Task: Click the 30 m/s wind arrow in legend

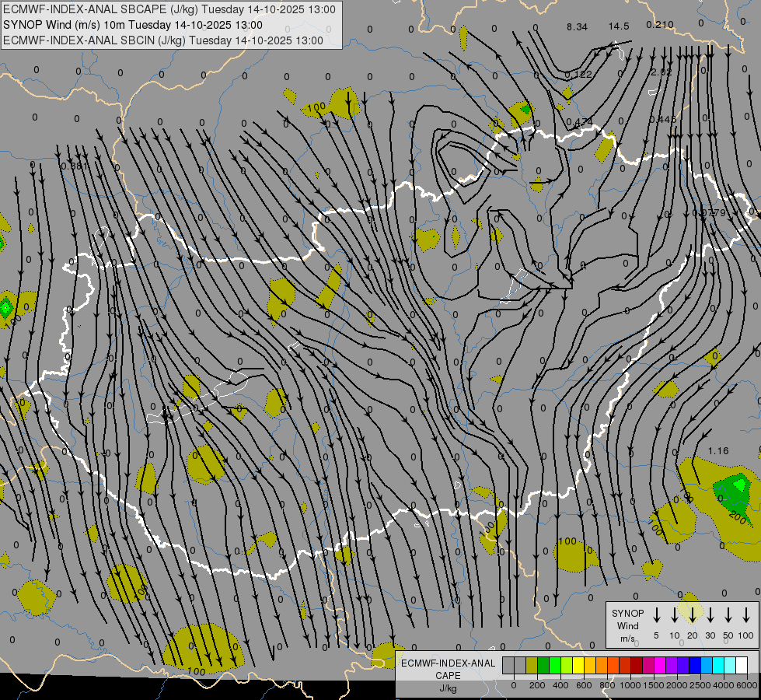Action: 710,615
